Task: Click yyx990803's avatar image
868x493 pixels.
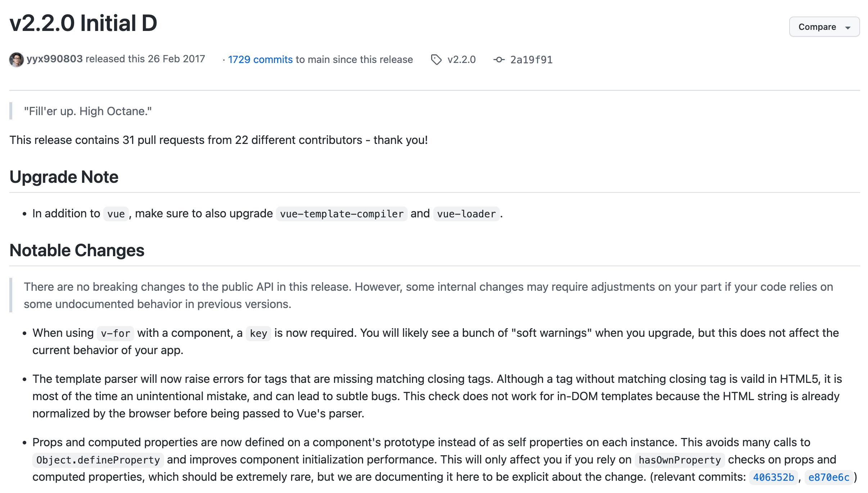Action: pos(17,60)
